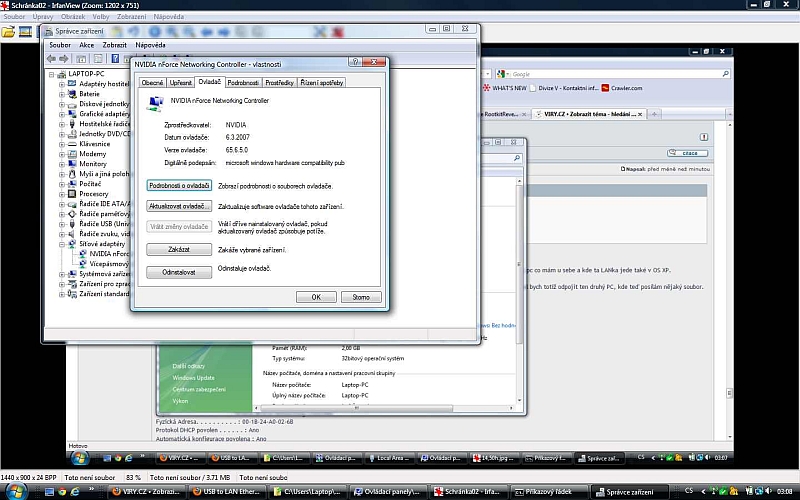Image resolution: width=800 pixels, height=500 pixels.
Task: Switch to USB to LAN Ether taskbar button
Action: tap(227, 492)
